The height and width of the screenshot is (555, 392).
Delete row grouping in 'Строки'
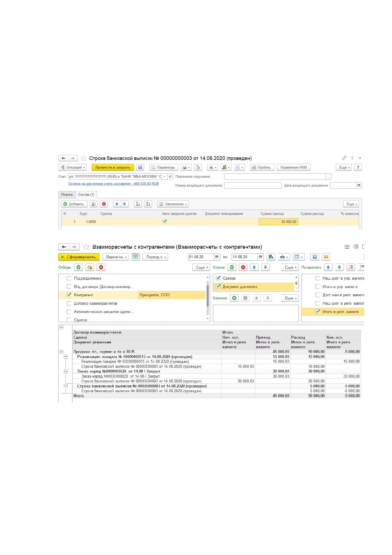[243, 267]
